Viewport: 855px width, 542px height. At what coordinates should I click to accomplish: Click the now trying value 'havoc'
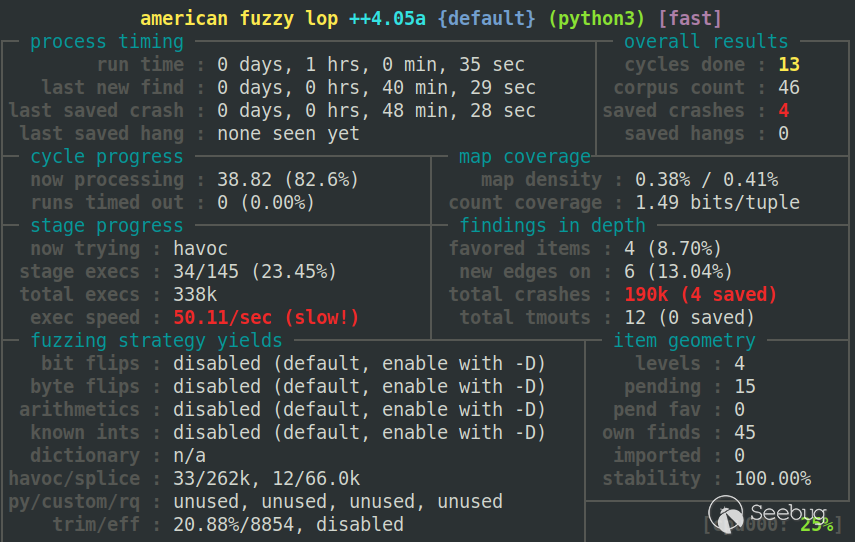pos(201,248)
